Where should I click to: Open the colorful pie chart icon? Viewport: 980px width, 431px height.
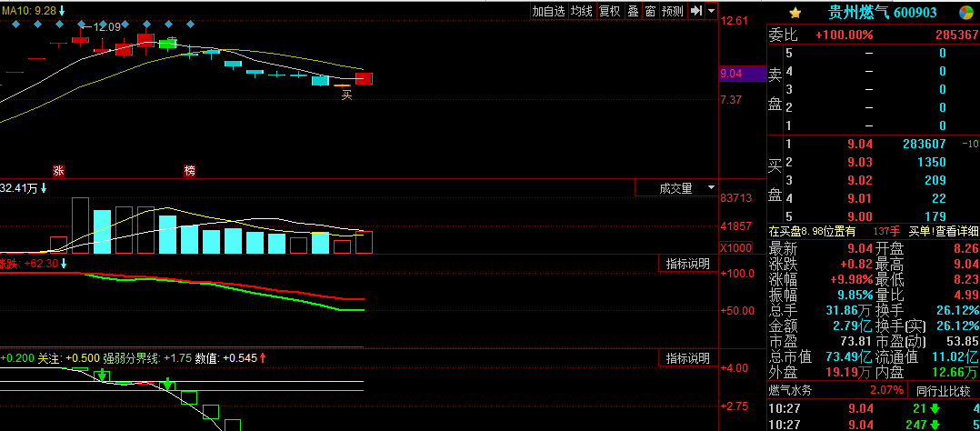(966, 13)
